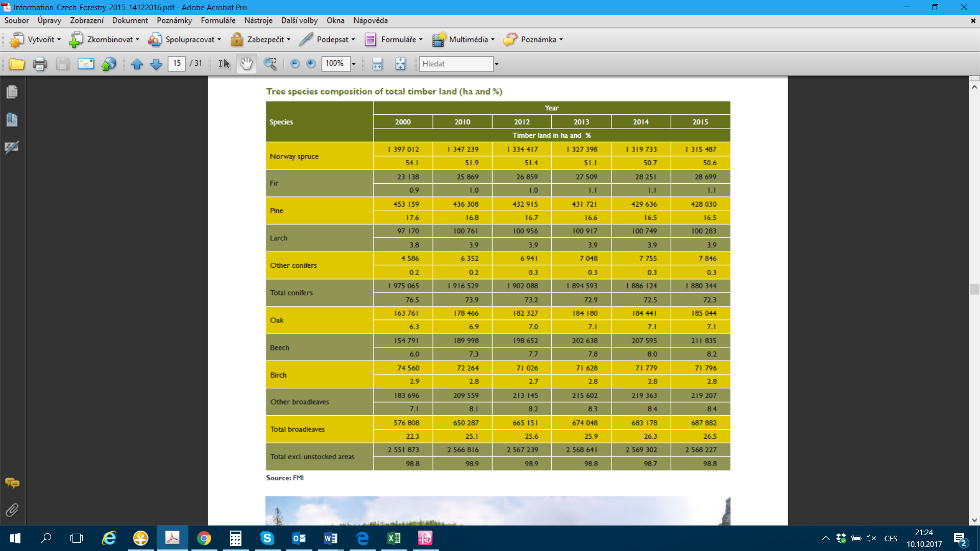Open the zoom percentage dropdown
This screenshot has width=980, height=551.
353,64
